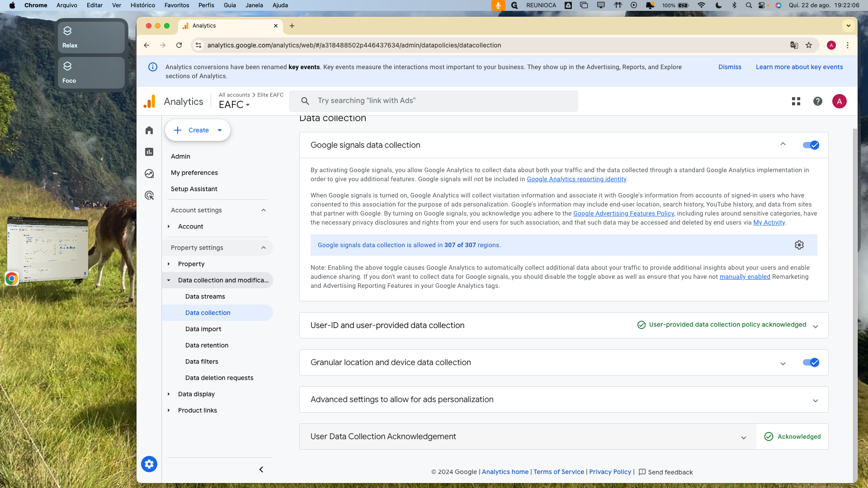Expand User-ID and user-provided data collection

coord(816,326)
